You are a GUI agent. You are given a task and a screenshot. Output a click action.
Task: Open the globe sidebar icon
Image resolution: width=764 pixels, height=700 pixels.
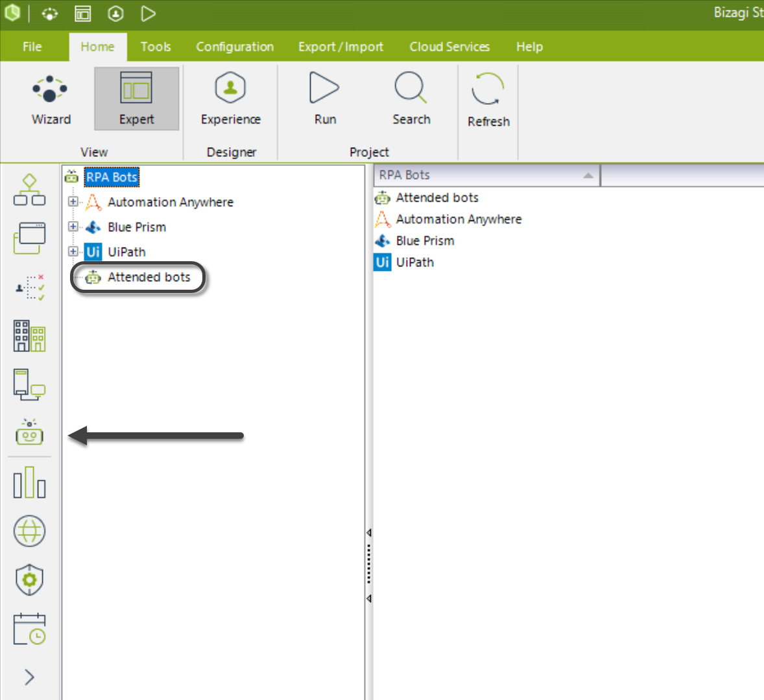(29, 531)
